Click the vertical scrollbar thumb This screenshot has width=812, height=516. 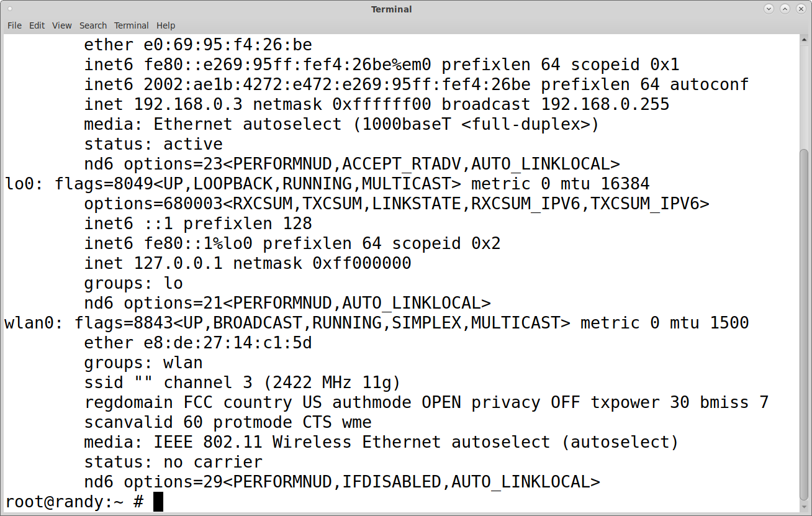pyautogui.click(x=805, y=323)
